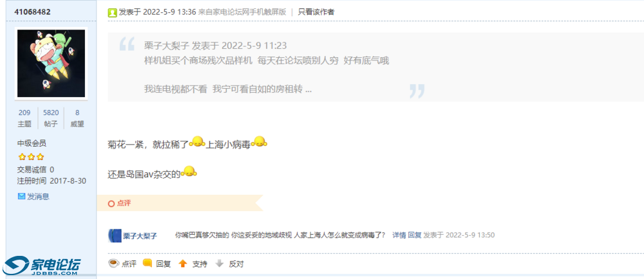Viewport: 644px width, 279px height.
Task: Click 回复 beside the comment 详情
Action: (x=414, y=235)
